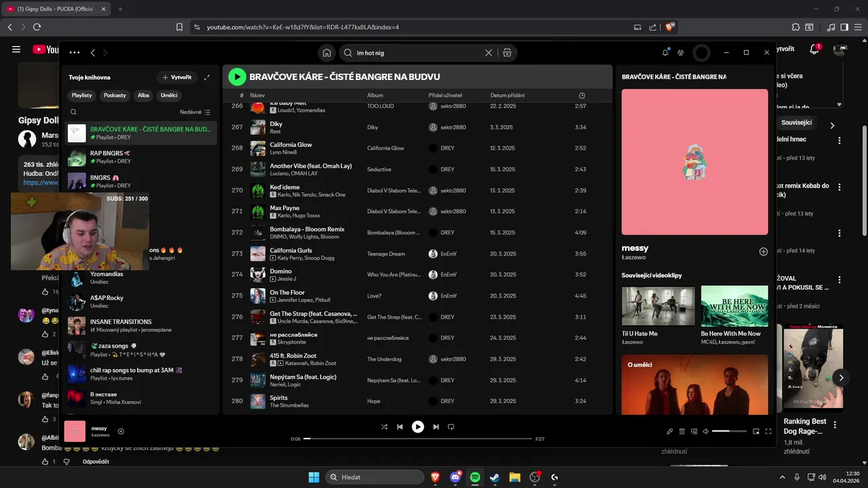The image size is (868, 488).
Task: Open the RAP BNGRS playlist
Action: pos(141,157)
